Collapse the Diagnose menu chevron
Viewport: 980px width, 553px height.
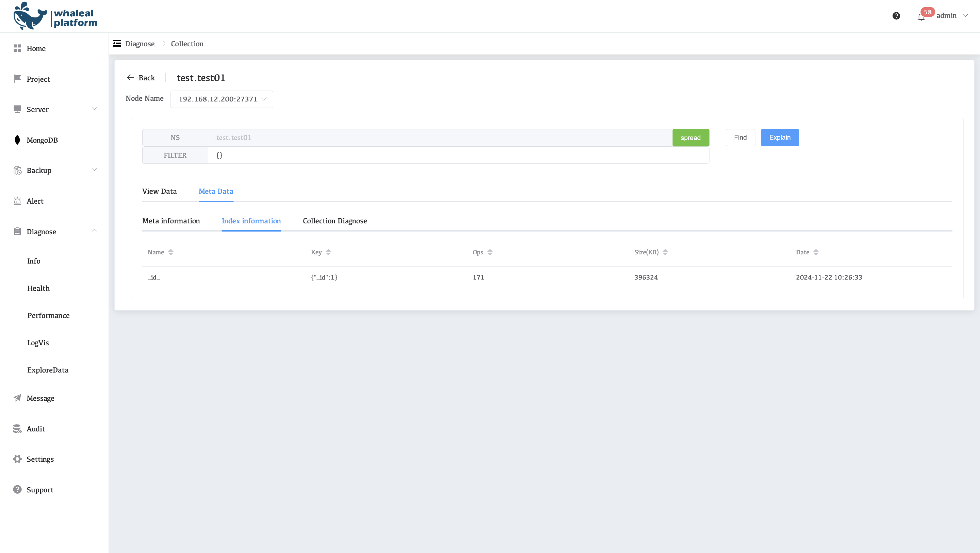[94, 231]
